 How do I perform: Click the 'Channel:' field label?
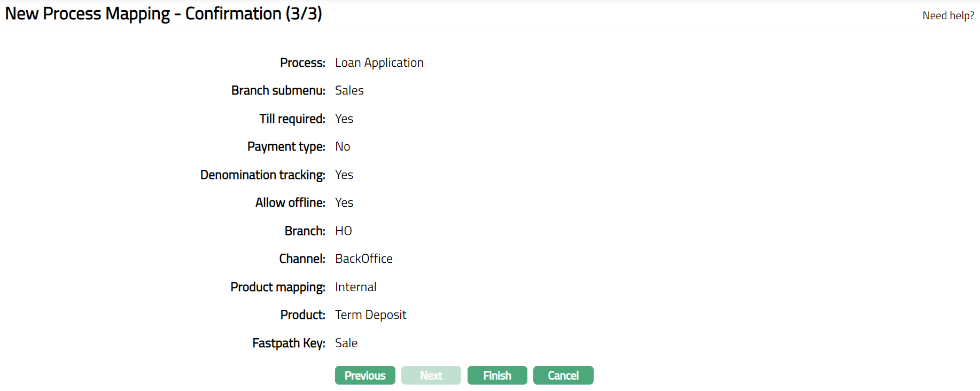pos(302,259)
